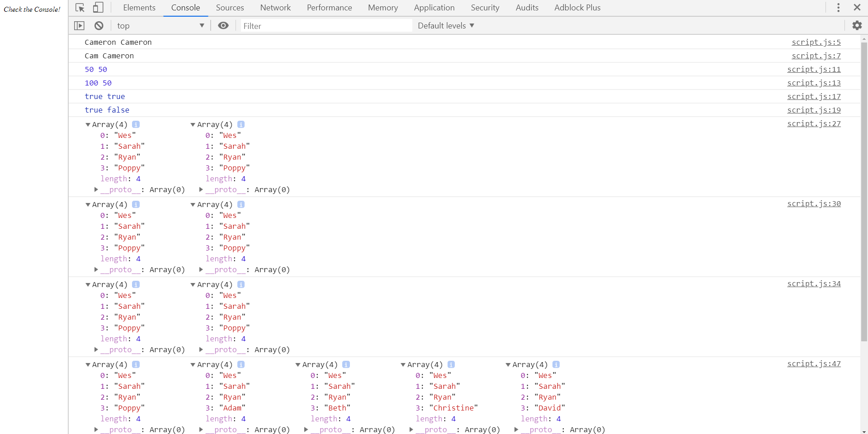Open the script.js:47 source link
This screenshot has width=868, height=434.
pos(814,363)
